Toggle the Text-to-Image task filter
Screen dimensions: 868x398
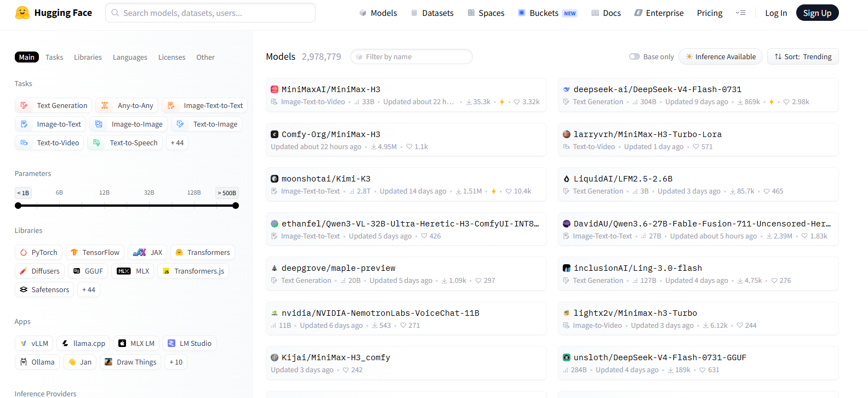click(207, 124)
